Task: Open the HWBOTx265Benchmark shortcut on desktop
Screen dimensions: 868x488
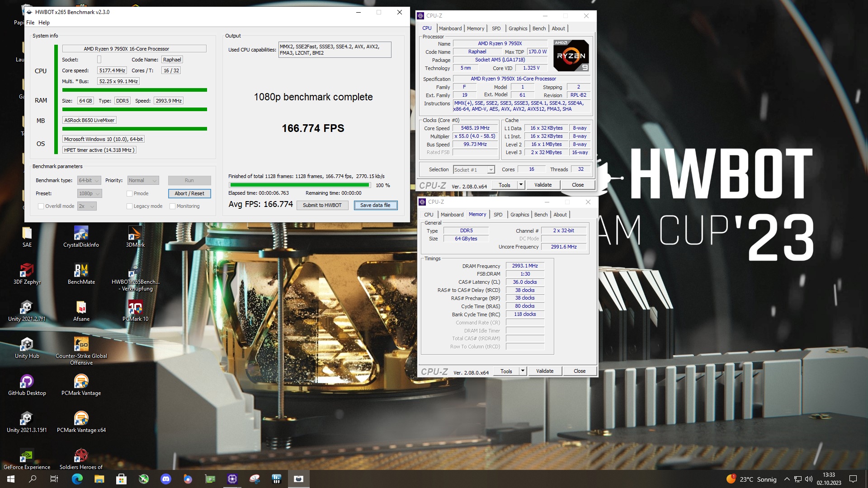Action: tap(135, 277)
